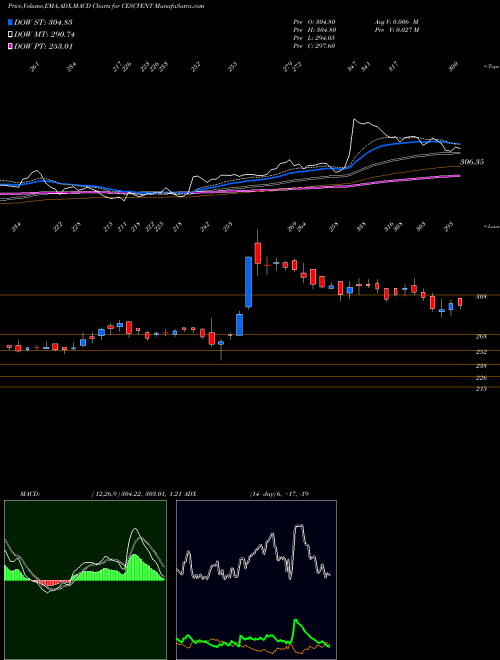Click the chart title mentioning MunafaSutra.com
500x660 pixels.
106,6
